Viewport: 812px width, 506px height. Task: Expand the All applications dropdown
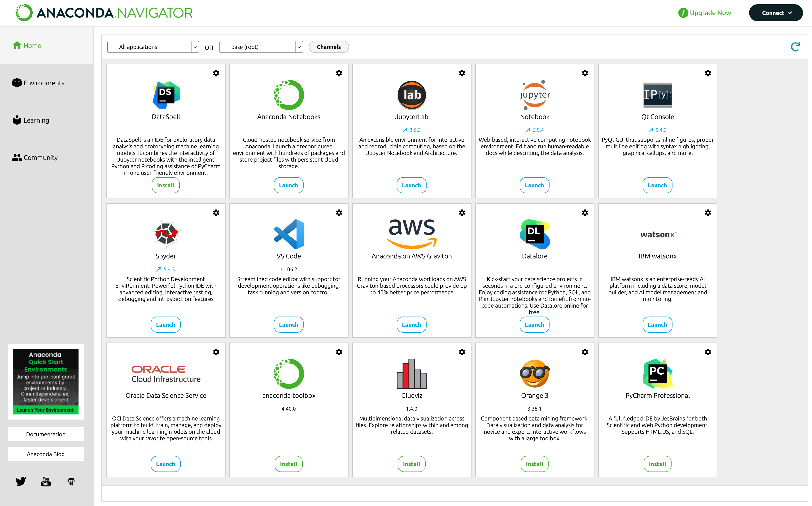click(153, 47)
